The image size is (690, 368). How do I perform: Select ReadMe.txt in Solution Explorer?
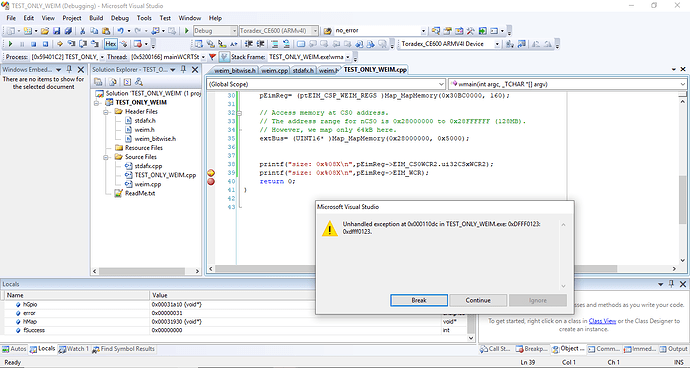[140, 193]
